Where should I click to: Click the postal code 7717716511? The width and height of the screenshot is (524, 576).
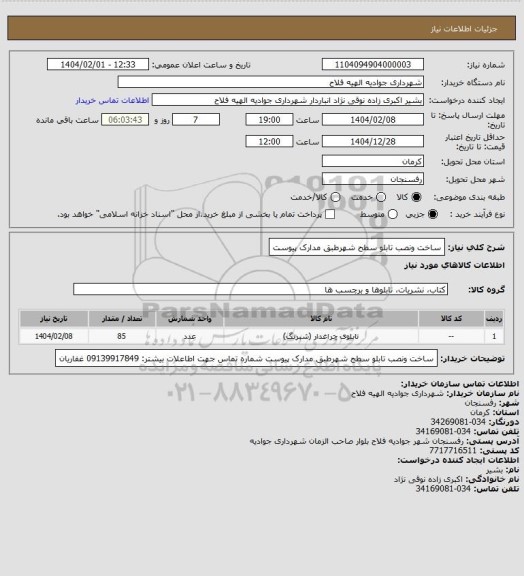(453, 450)
